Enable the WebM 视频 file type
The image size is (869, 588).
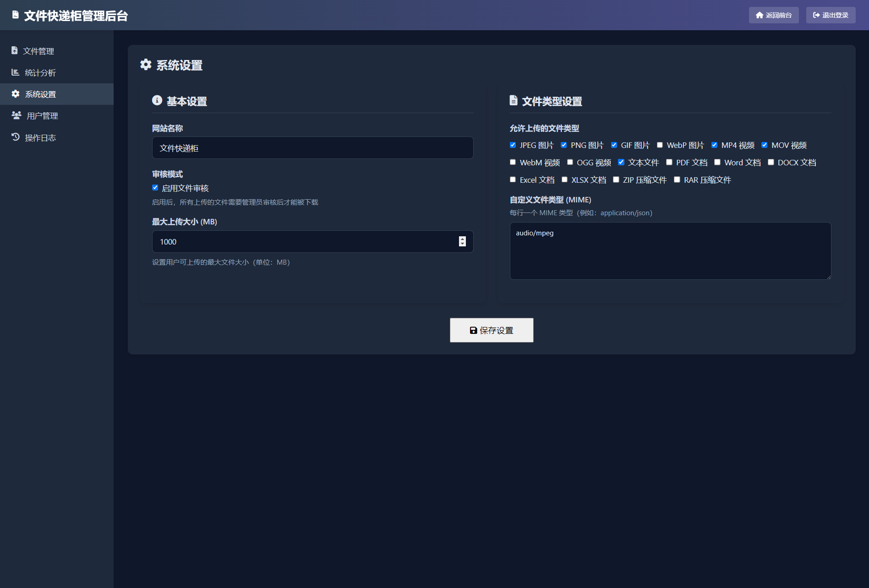coord(513,162)
